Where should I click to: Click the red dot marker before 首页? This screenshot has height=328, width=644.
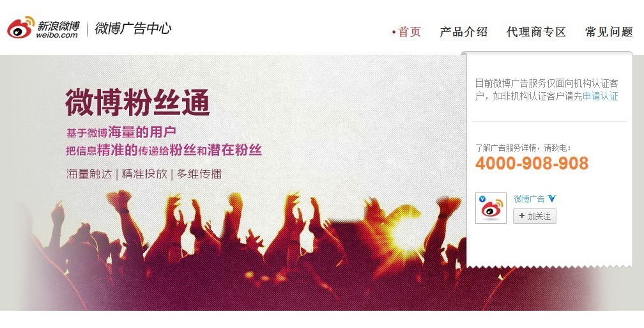394,32
